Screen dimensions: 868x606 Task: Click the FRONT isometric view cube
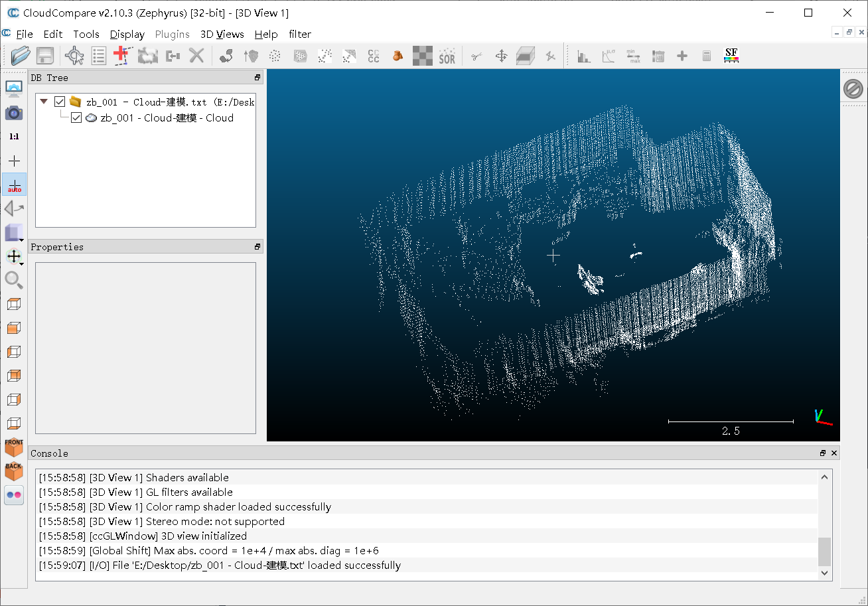click(x=14, y=447)
